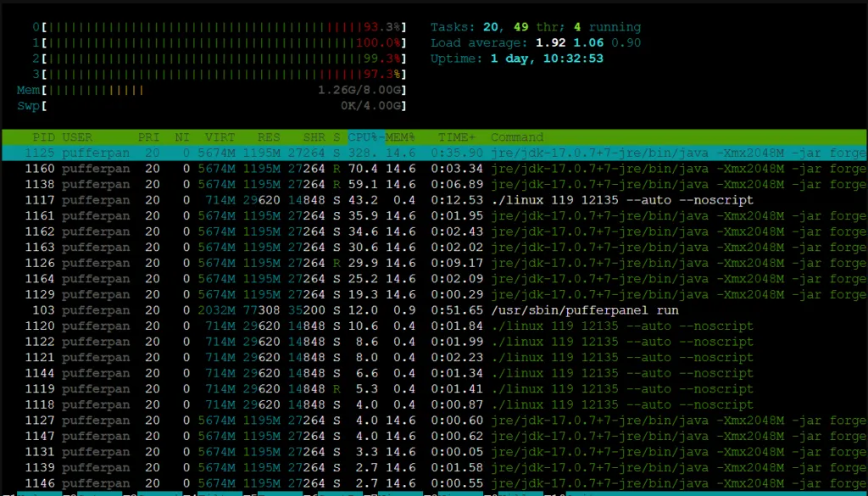Click the USER column header
868x496 pixels.
(x=77, y=137)
